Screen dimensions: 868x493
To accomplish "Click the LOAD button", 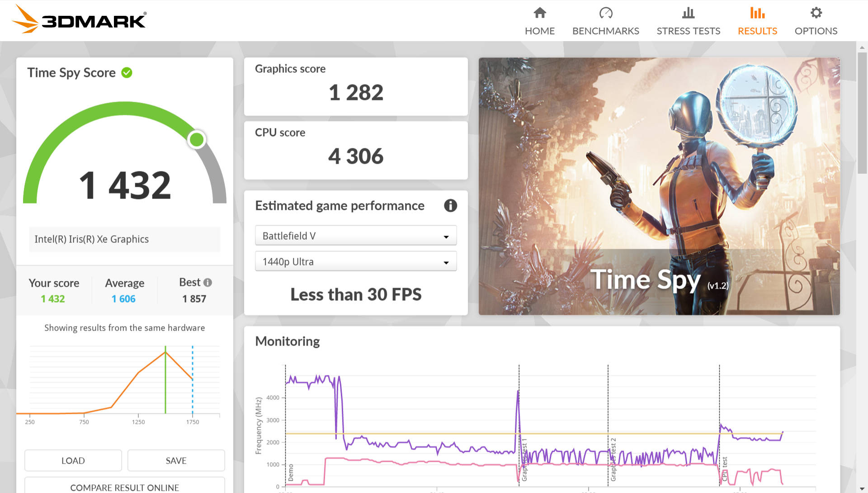I will click(73, 460).
